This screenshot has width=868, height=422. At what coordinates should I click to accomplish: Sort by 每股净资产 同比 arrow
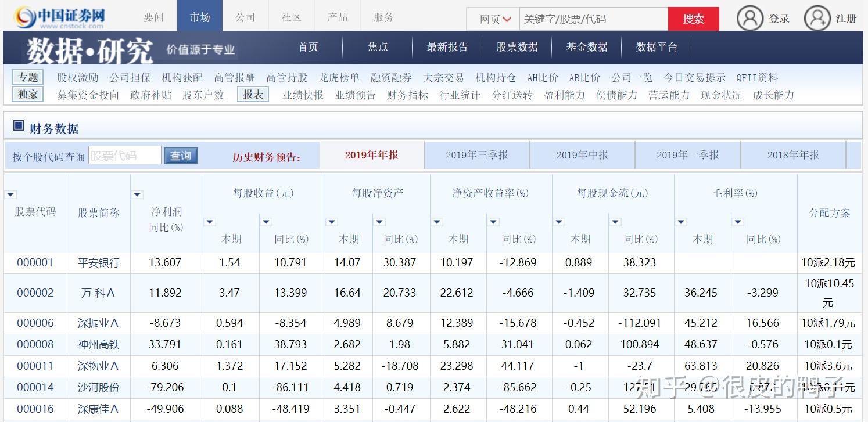379,222
